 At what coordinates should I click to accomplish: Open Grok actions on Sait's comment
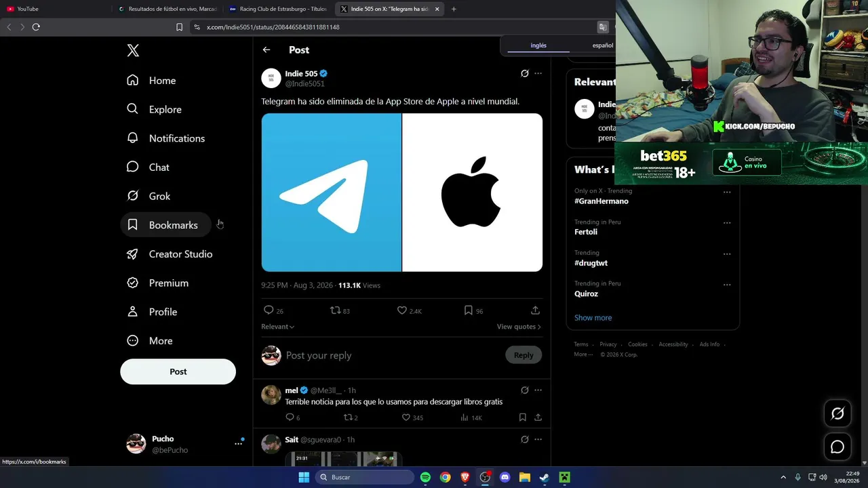[x=524, y=440]
